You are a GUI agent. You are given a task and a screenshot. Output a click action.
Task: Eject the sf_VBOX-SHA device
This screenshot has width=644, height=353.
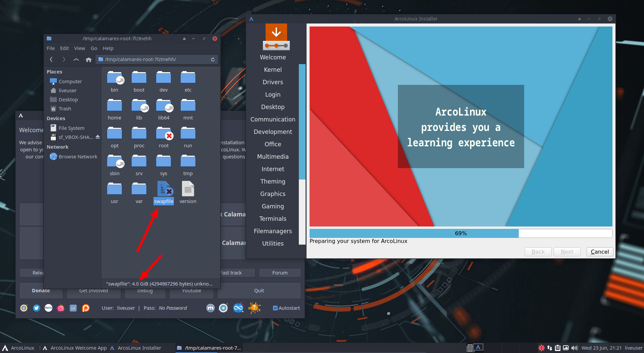[x=98, y=137]
